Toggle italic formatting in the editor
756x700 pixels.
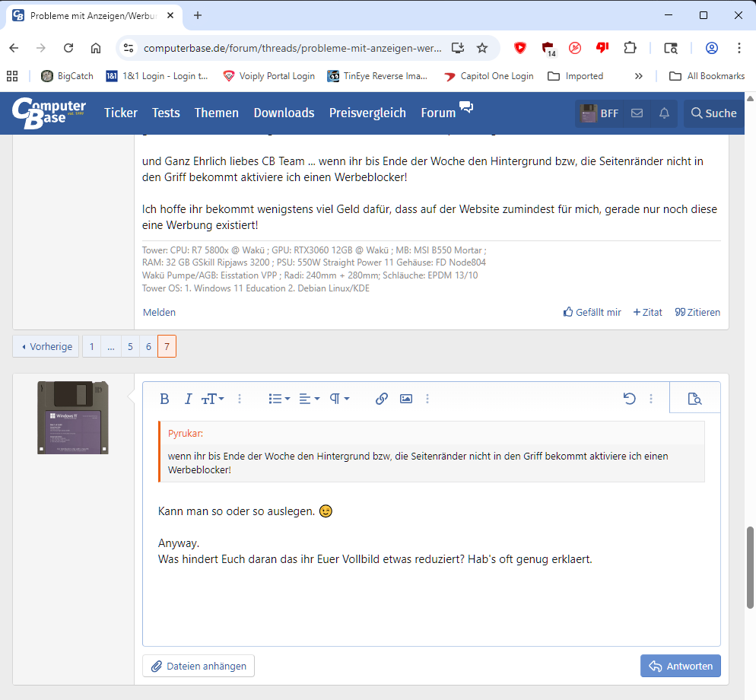pyautogui.click(x=188, y=399)
